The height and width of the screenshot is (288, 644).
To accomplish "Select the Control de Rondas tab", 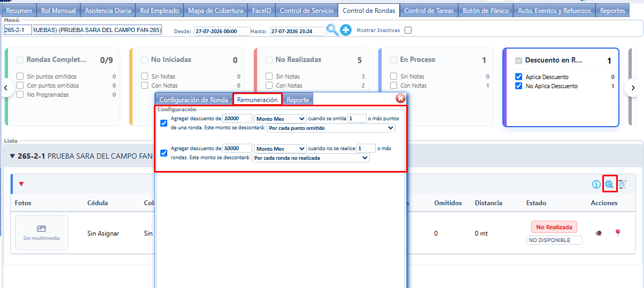I will click(369, 10).
